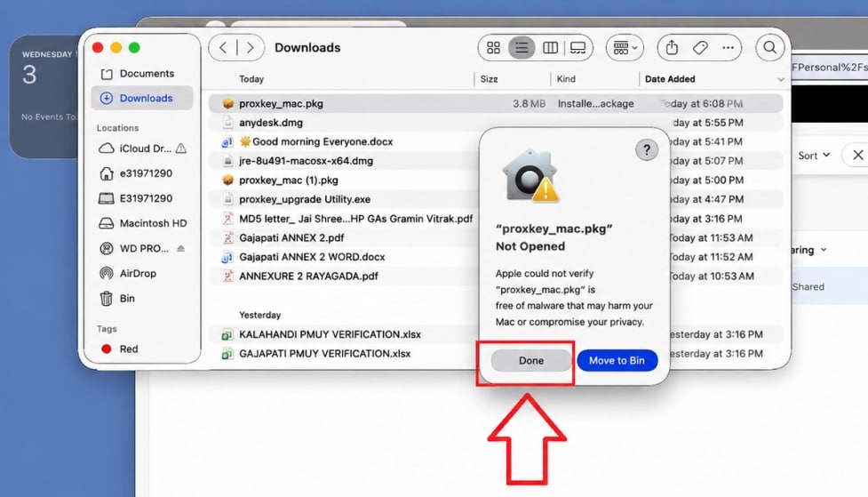Click the Edit Tags toolbar icon
Image resolution: width=868 pixels, height=497 pixels.
[x=700, y=48]
